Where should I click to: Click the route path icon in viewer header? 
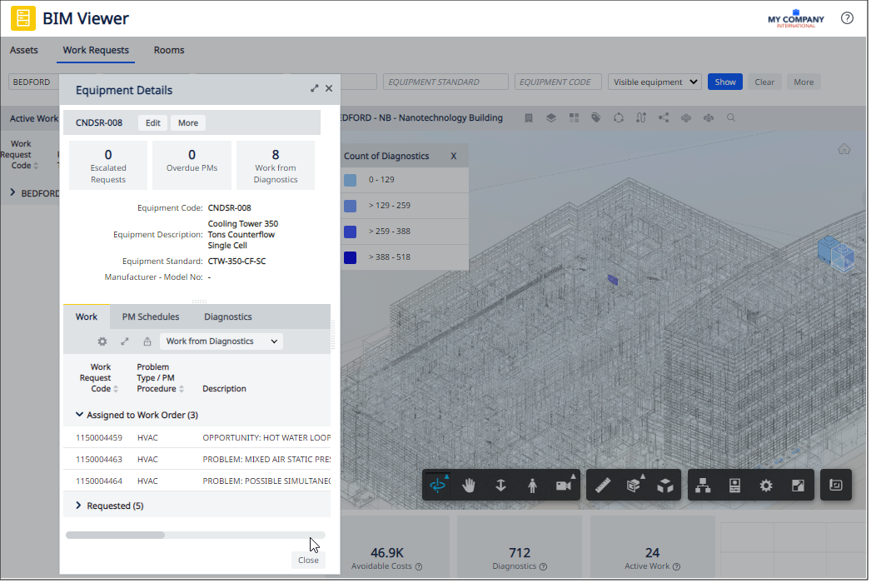641,118
